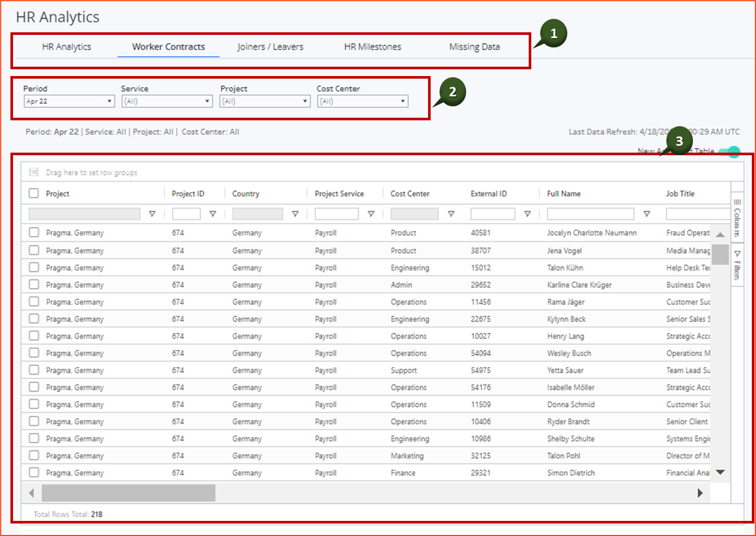The height and width of the screenshot is (536, 756).
Task: Click the table scroll down arrow
Action: 721,472
